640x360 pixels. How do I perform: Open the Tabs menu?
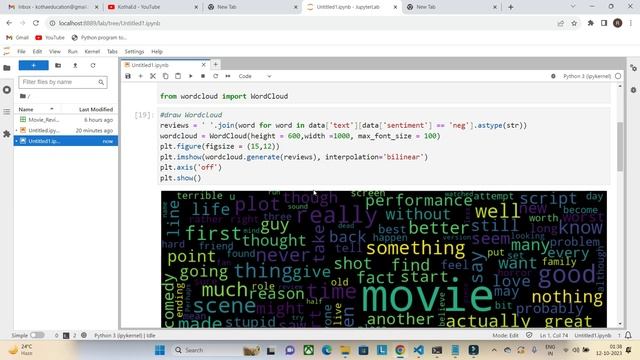point(112,51)
